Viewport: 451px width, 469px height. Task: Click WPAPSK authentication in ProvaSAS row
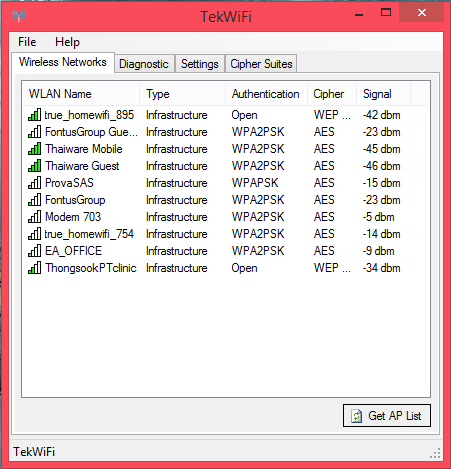tap(255, 183)
